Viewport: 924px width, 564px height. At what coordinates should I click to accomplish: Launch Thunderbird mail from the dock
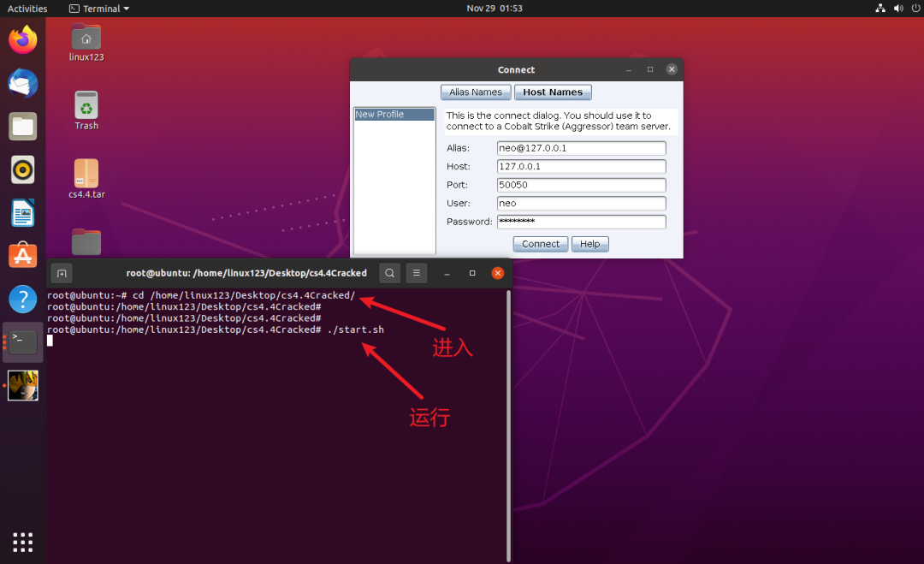(x=22, y=83)
